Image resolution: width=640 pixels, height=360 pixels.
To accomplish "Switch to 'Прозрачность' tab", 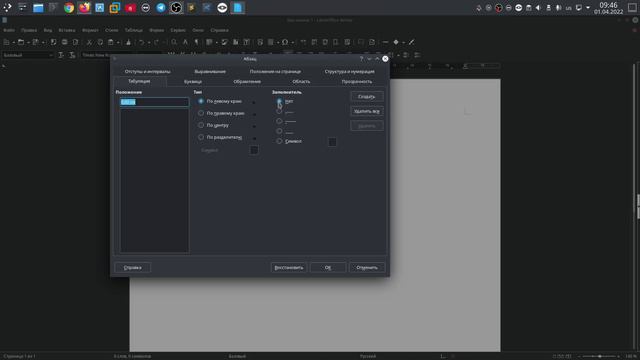I will pyautogui.click(x=357, y=82).
